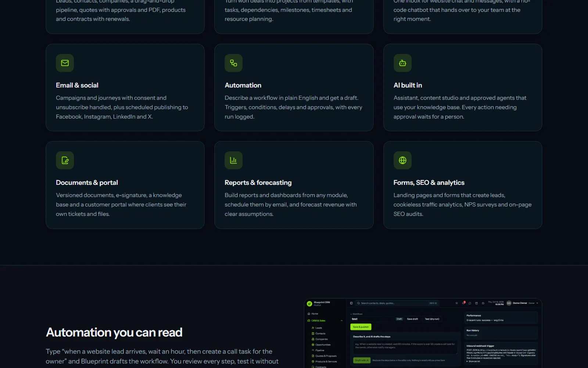588x368 pixels.
Task: Click the bar chart icon on Reports & forecasting card
Action: tap(233, 160)
